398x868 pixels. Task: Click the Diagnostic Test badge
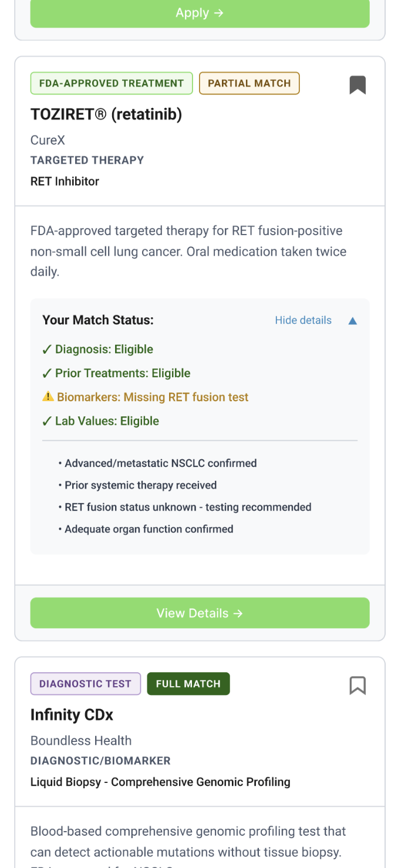85,684
